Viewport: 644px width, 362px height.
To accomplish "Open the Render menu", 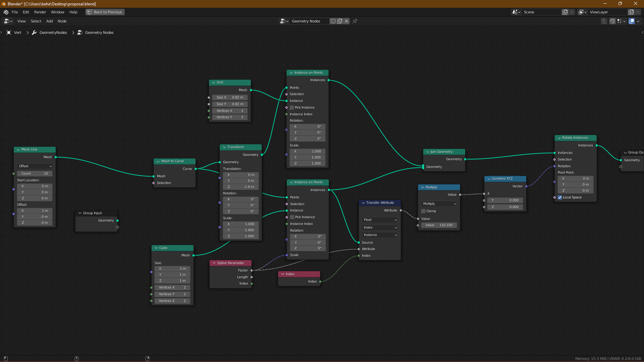I will tap(40, 12).
